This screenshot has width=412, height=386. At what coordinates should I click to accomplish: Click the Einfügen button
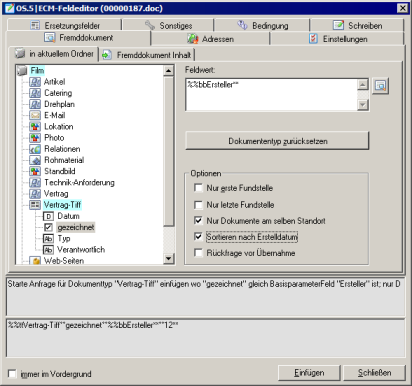pos(309,372)
